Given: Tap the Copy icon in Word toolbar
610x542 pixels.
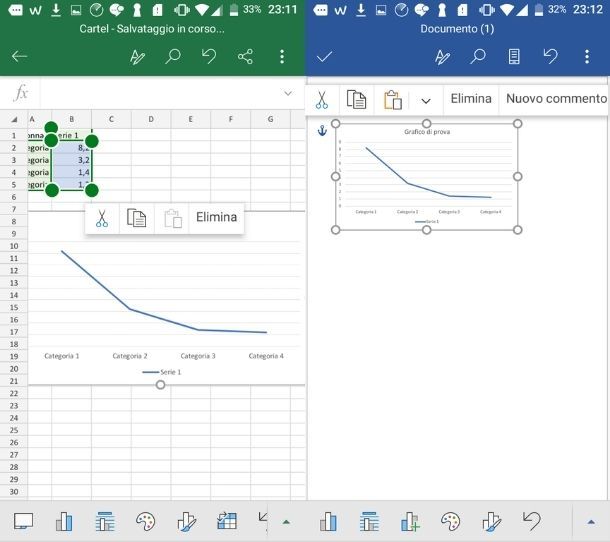Looking at the screenshot, I should click(356, 100).
